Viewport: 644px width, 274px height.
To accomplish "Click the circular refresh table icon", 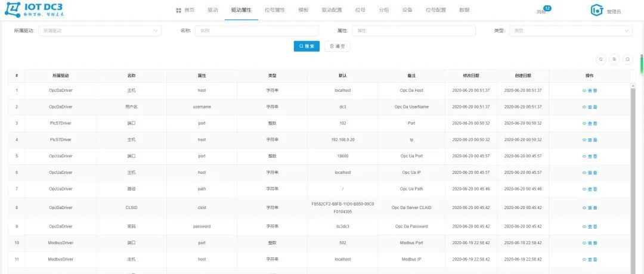I will coord(601,60).
